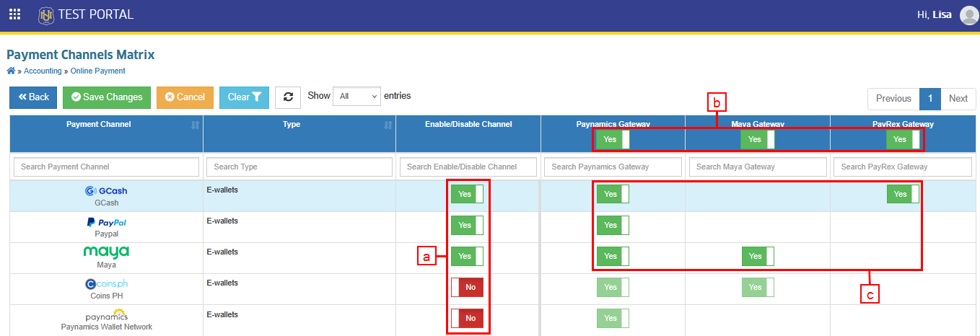The image size is (980, 336).
Task: Toggle GCash PayRex Gateway switch
Action: pos(903,194)
